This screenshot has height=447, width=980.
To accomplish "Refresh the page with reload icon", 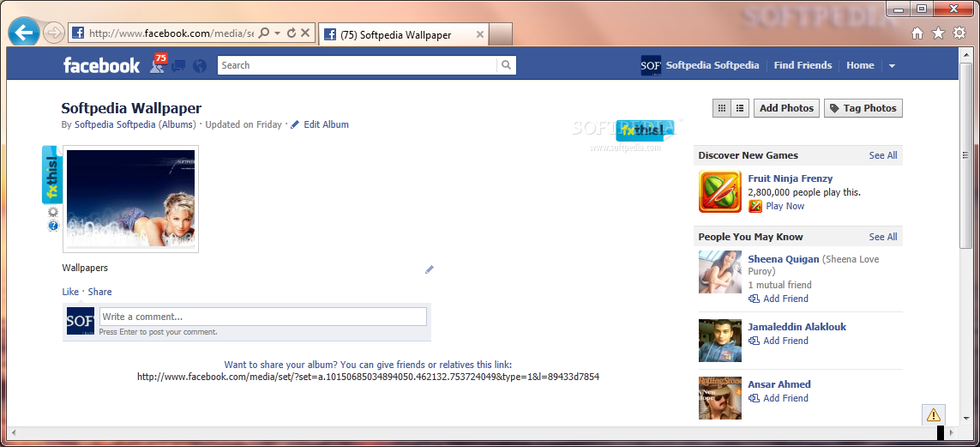I will pos(292,33).
